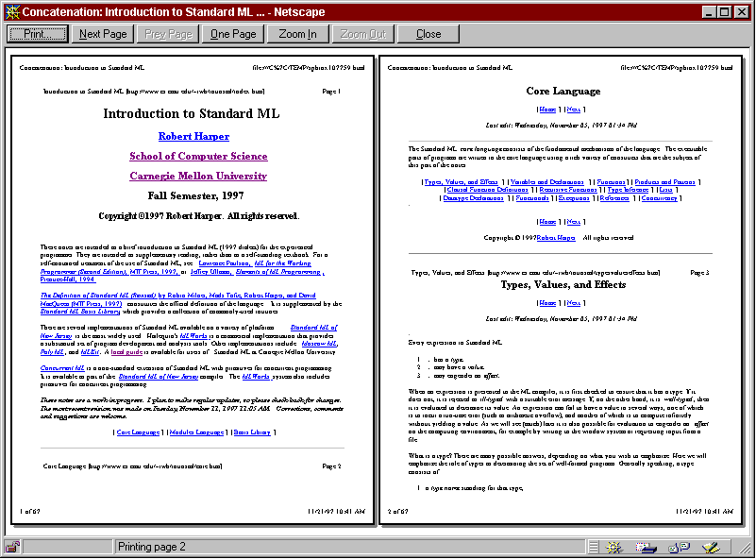Viewport: 756px width, 559px height.
Task: Open the Mailbox icon in component bar
Action: (648, 547)
